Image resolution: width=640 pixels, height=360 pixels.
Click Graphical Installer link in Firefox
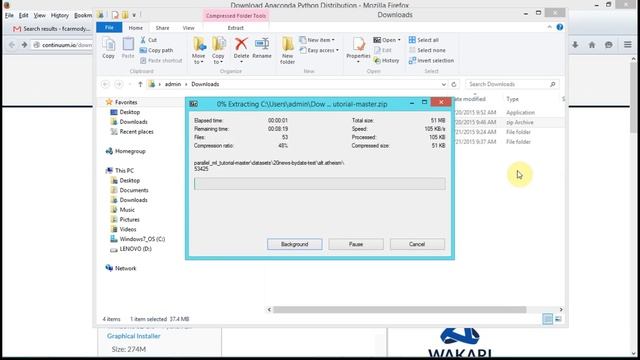click(133, 336)
